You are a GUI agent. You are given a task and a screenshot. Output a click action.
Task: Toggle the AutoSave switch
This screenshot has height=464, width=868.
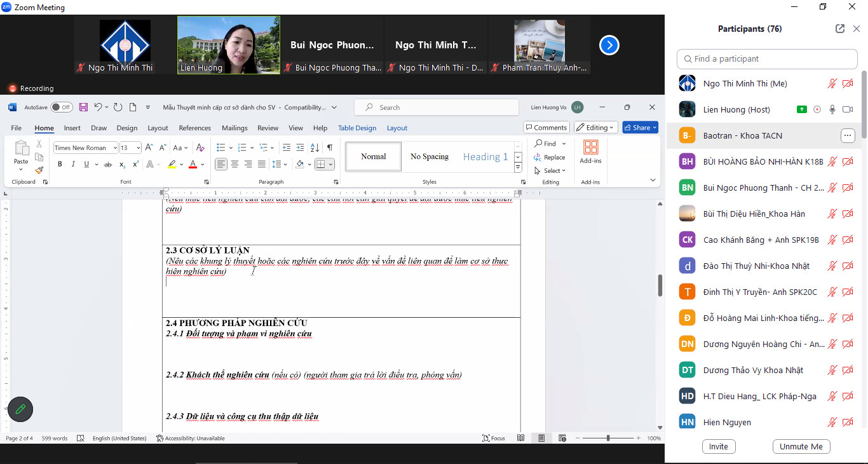(62, 107)
